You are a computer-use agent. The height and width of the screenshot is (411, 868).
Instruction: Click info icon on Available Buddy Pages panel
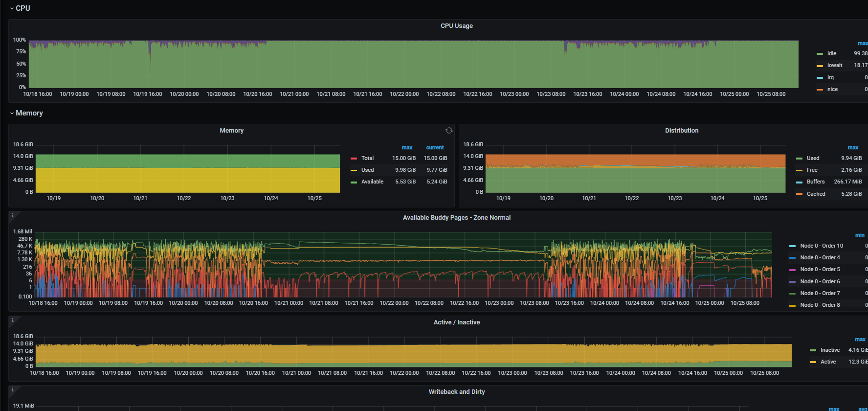coord(13,216)
